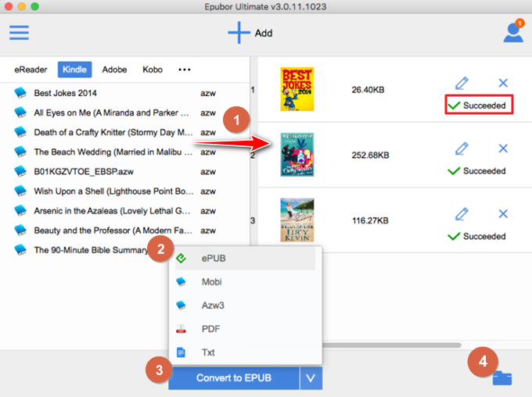Click book icon beside All Eyes on Me
The image size is (532, 397).
(20, 113)
